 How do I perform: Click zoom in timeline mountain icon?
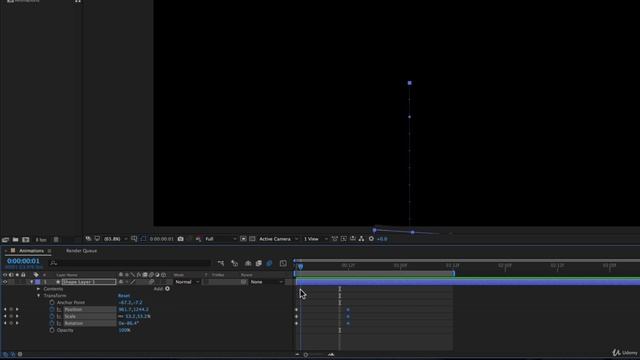[x=331, y=354]
